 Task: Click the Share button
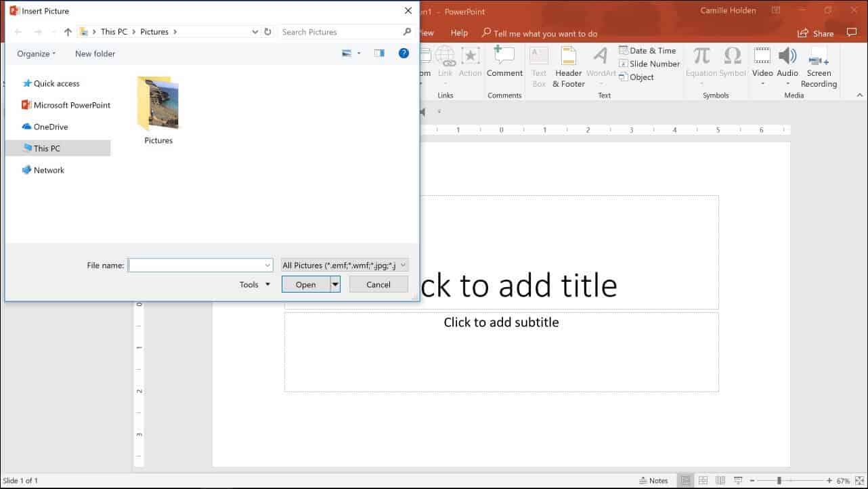[x=816, y=33]
